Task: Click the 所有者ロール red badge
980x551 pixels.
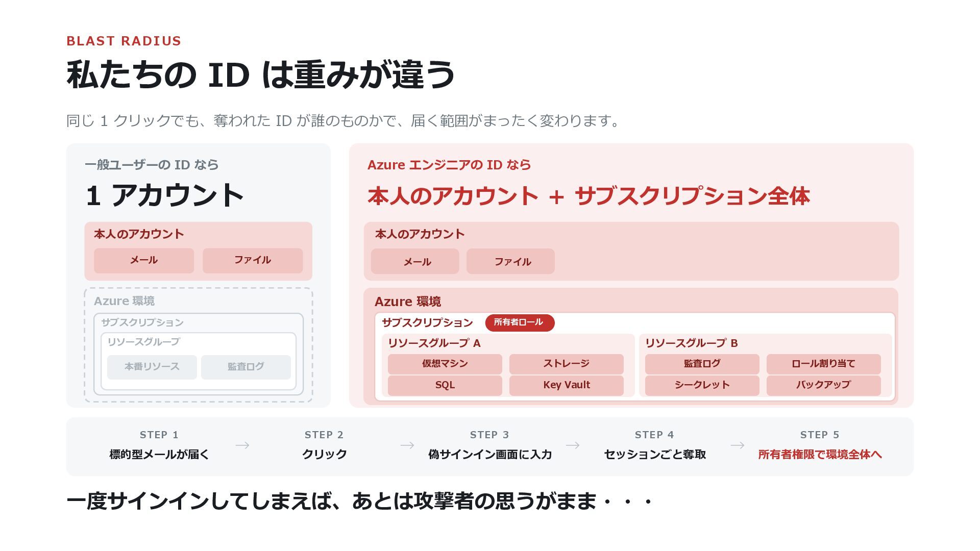Action: tap(520, 322)
